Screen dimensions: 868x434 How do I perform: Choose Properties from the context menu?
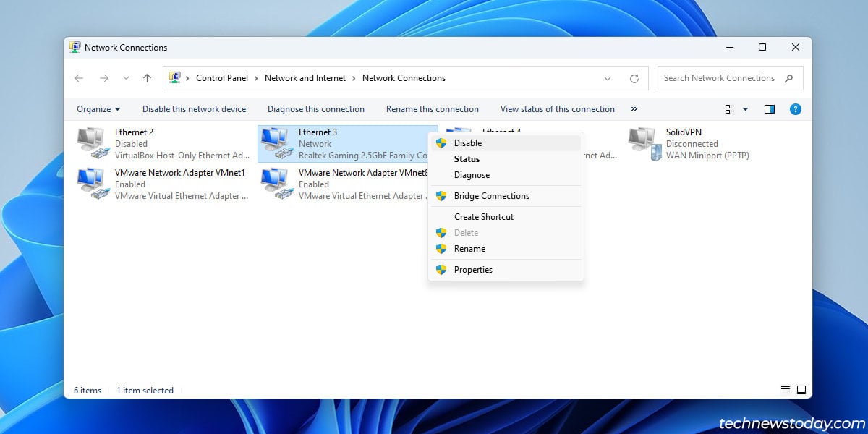pos(473,270)
